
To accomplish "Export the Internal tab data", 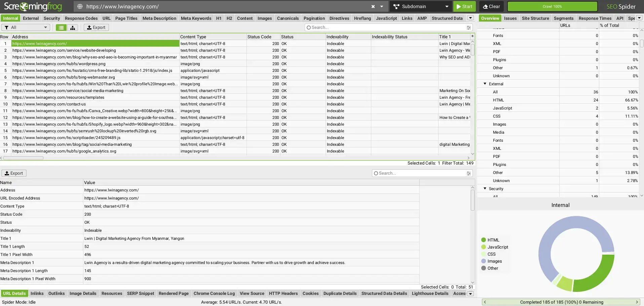I will [x=96, y=28].
